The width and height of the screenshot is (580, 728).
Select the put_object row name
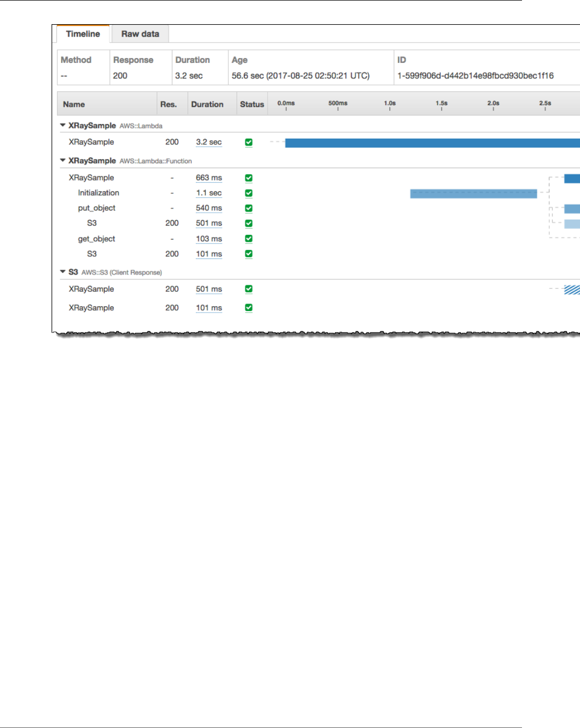point(97,208)
